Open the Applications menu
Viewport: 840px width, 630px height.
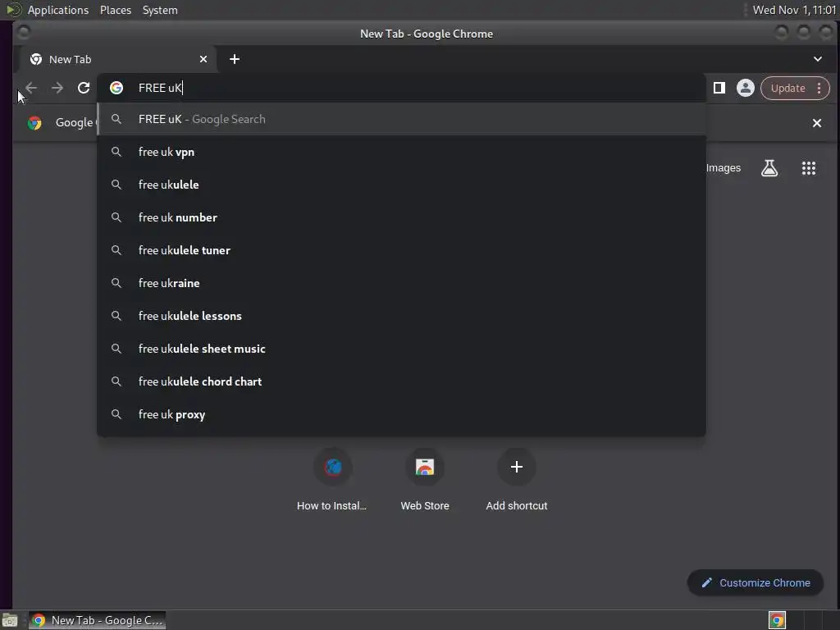coord(58,10)
